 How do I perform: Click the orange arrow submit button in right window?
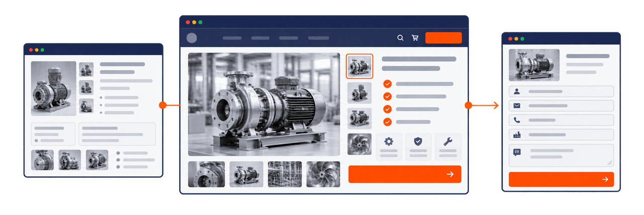pos(561,179)
